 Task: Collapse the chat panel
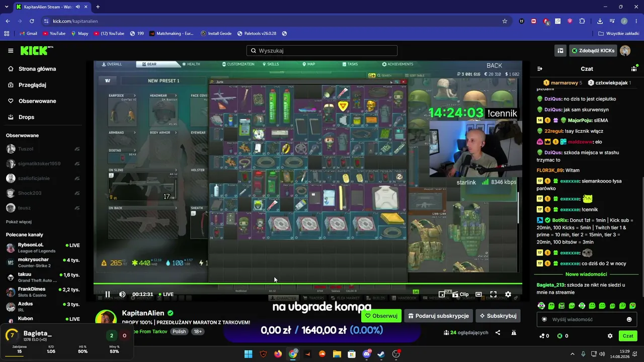[x=540, y=69]
